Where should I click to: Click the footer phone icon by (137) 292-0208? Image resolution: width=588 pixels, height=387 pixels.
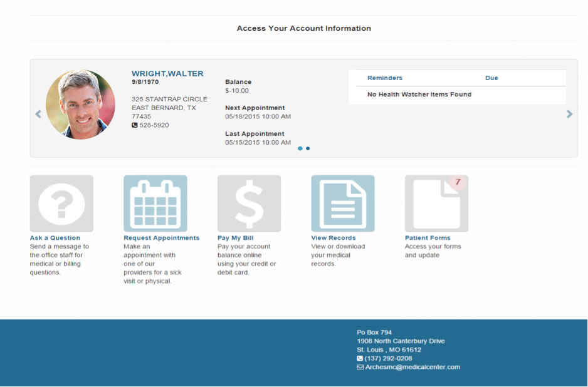[360, 358]
